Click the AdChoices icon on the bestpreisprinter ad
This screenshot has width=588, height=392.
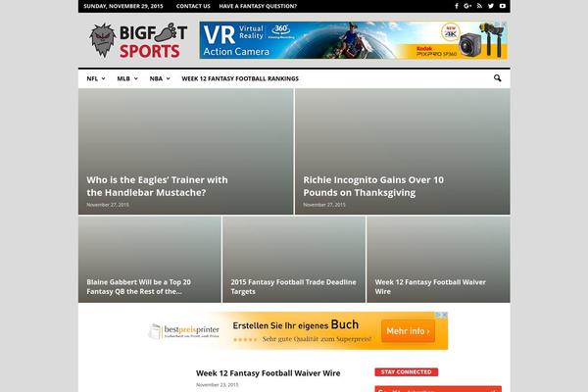coord(438,315)
